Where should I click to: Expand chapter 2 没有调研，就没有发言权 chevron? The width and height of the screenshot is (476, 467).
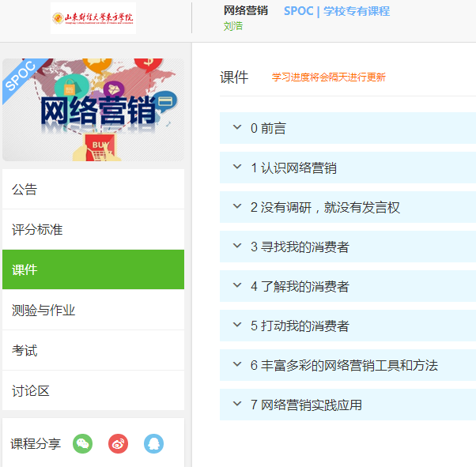tap(236, 207)
